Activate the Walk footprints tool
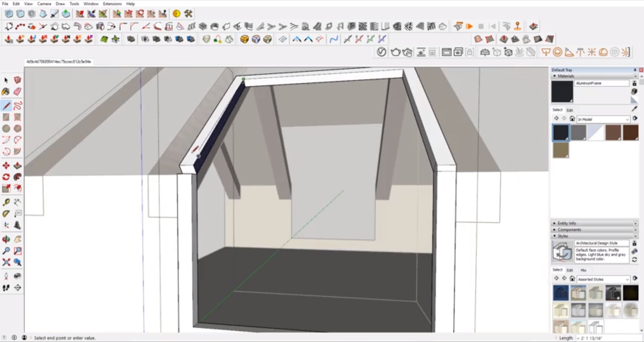Viewport: 644px width, 342px height. point(6,288)
